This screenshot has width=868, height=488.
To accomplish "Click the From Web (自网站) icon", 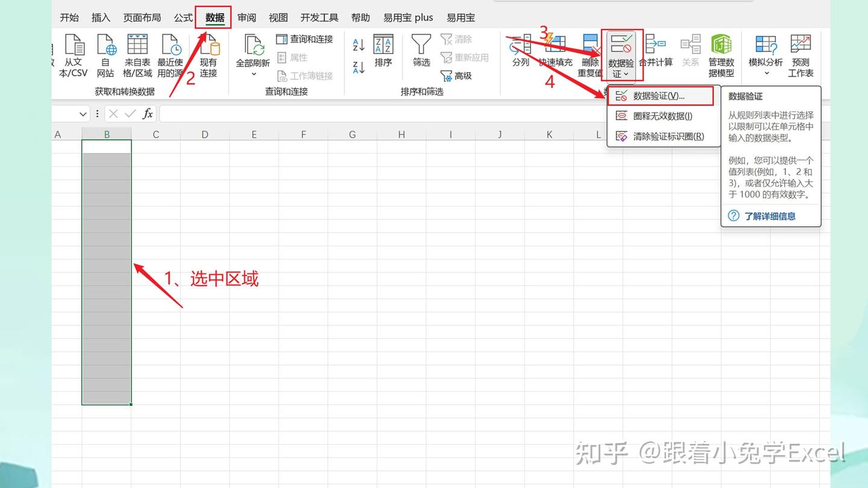I will coord(105,45).
